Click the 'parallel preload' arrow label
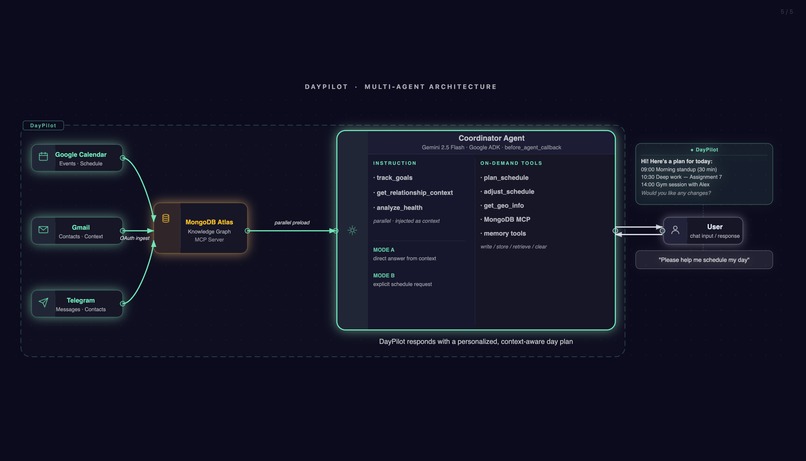 [292, 223]
